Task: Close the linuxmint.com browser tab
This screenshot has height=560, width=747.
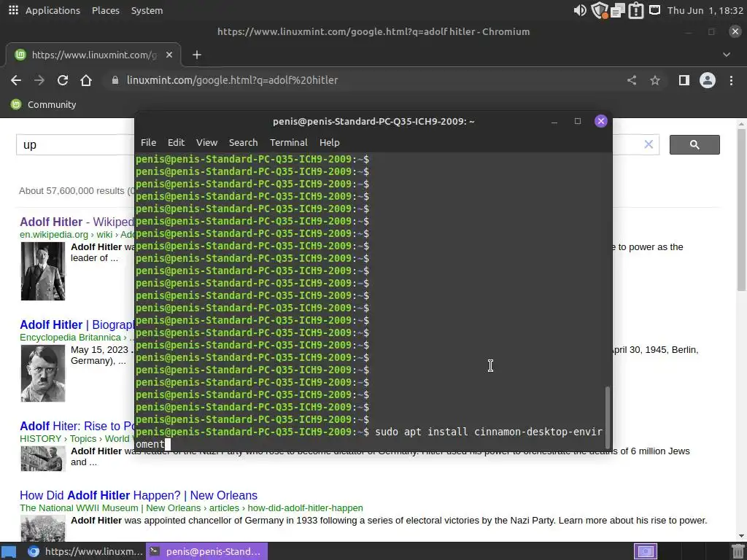Action: (x=169, y=55)
